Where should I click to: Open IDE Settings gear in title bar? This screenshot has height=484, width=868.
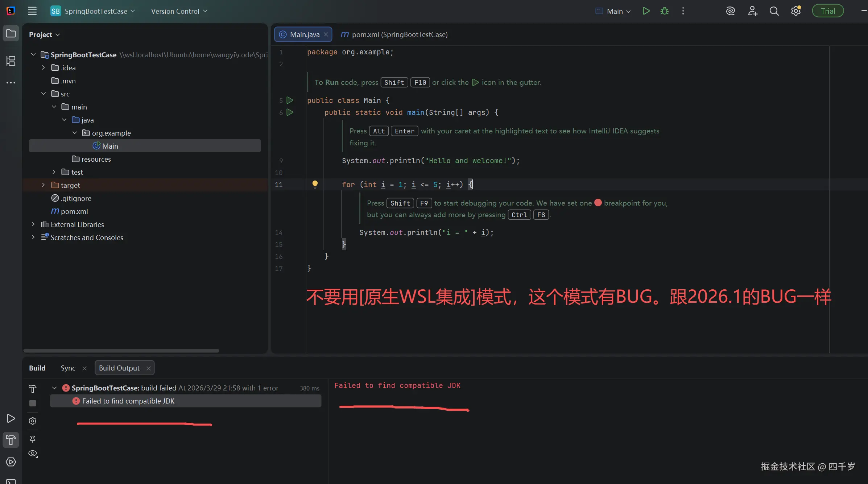coord(796,11)
